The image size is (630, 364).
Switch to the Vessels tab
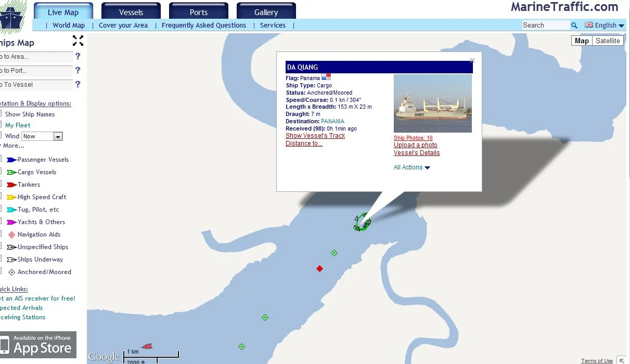point(131,11)
